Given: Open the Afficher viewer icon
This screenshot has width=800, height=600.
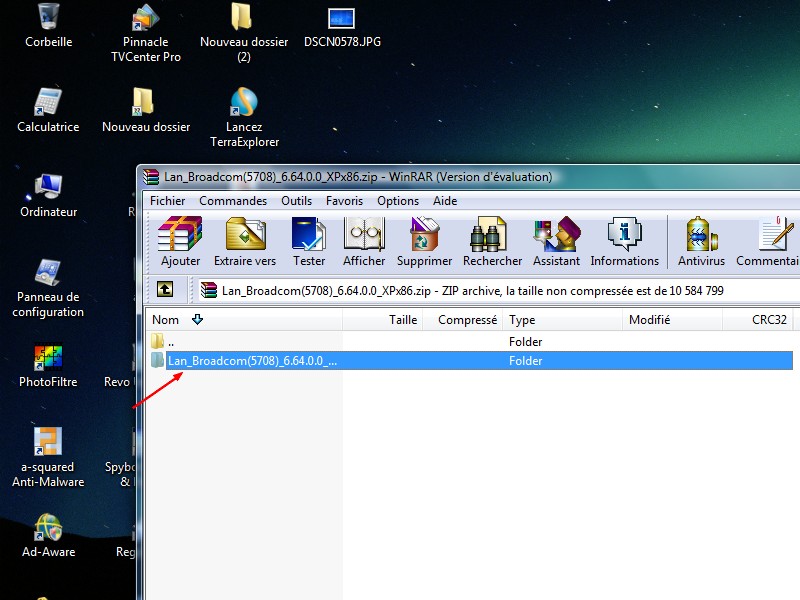Looking at the screenshot, I should pos(364,242).
